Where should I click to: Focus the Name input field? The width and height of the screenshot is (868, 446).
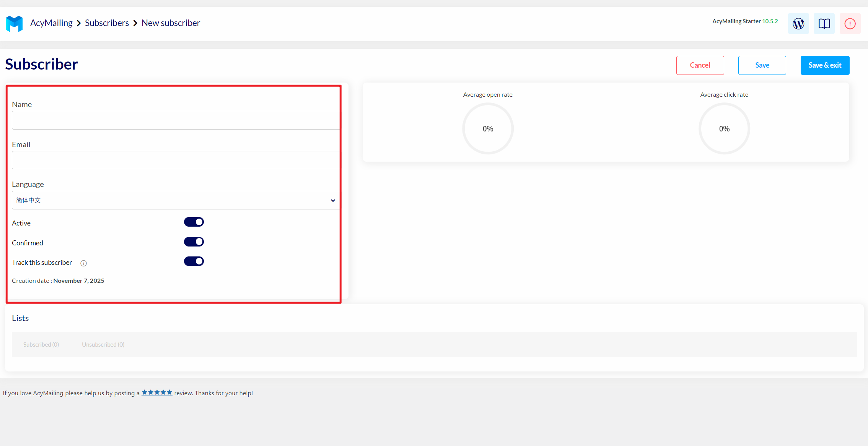[x=176, y=120]
